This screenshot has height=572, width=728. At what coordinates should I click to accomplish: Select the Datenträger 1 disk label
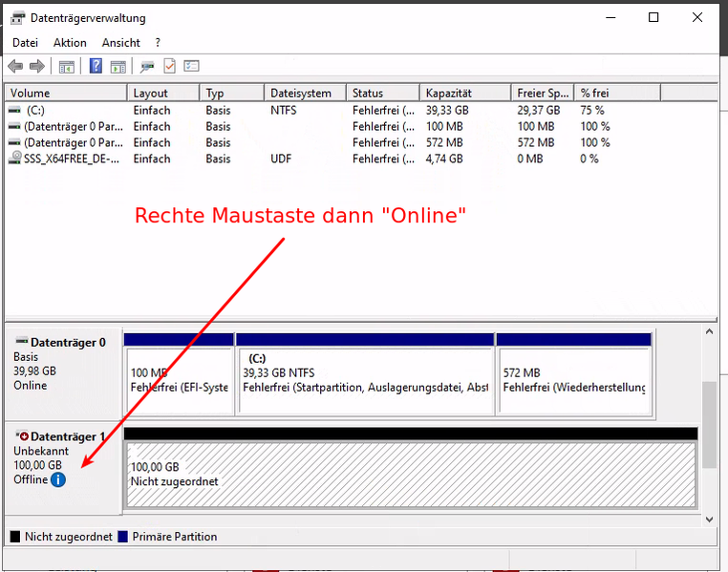(67, 436)
